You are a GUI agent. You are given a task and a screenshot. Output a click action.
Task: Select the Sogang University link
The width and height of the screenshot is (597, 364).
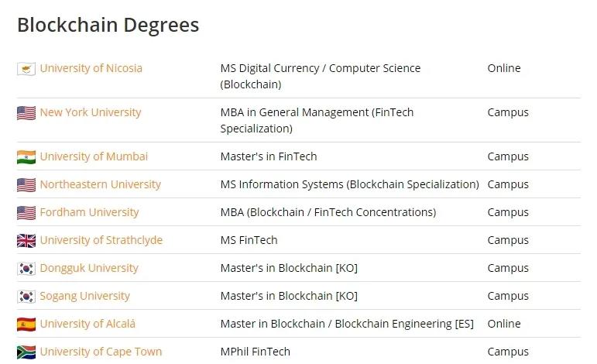[85, 296]
